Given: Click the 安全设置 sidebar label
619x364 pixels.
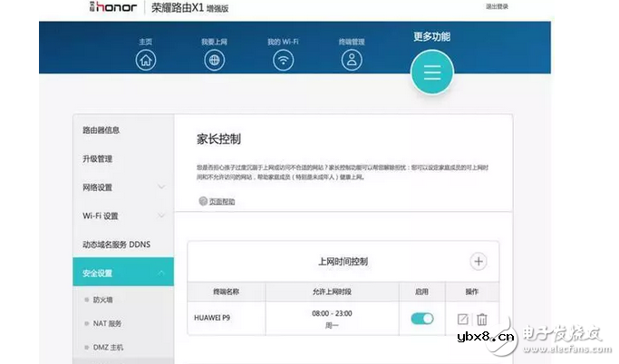Looking at the screenshot, I should 98,273.
